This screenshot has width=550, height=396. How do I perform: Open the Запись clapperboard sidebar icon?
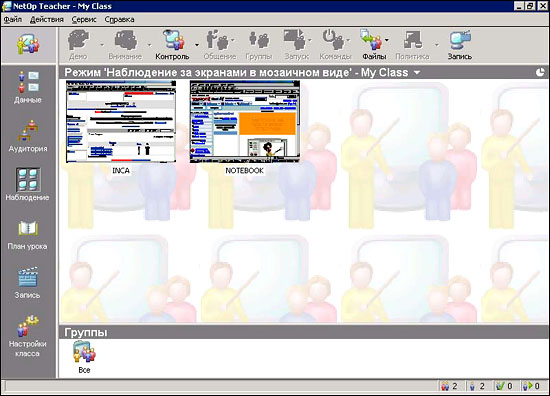[28, 283]
